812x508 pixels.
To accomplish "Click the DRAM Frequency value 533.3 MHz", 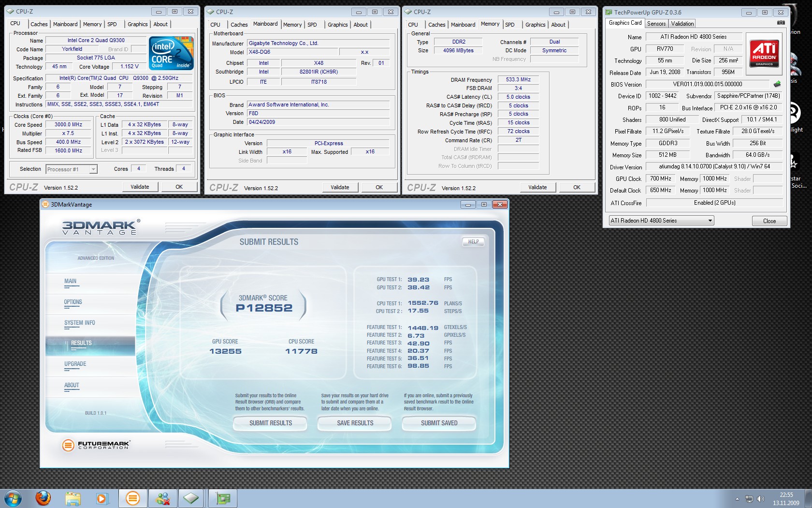I will pos(518,80).
